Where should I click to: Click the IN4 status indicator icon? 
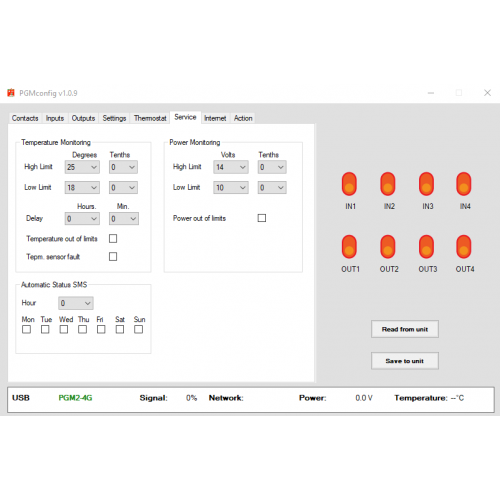click(x=464, y=184)
